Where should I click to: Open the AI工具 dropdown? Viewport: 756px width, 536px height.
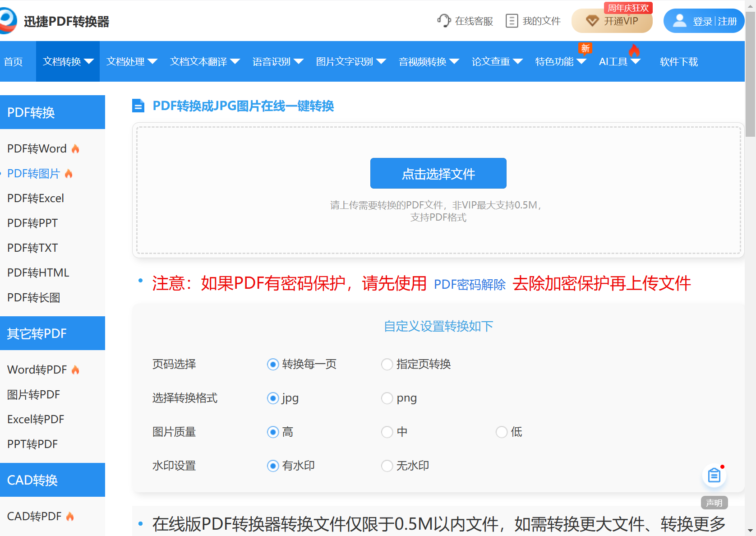[x=614, y=61]
